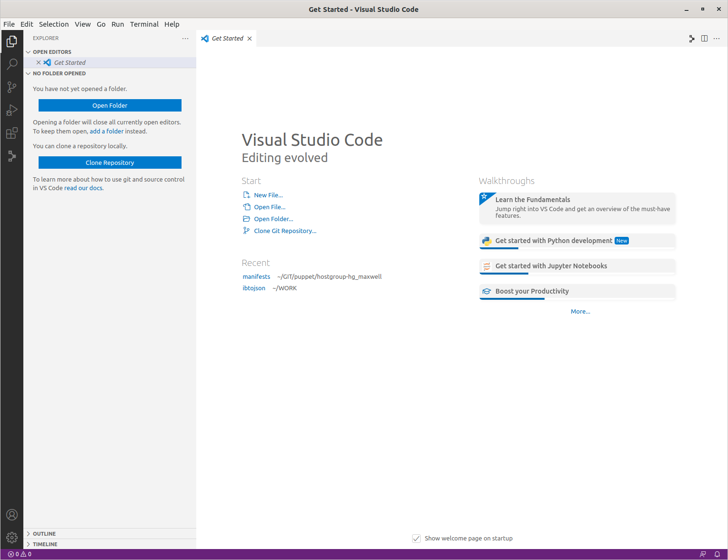Collapse the Open Editors section

tap(51, 52)
